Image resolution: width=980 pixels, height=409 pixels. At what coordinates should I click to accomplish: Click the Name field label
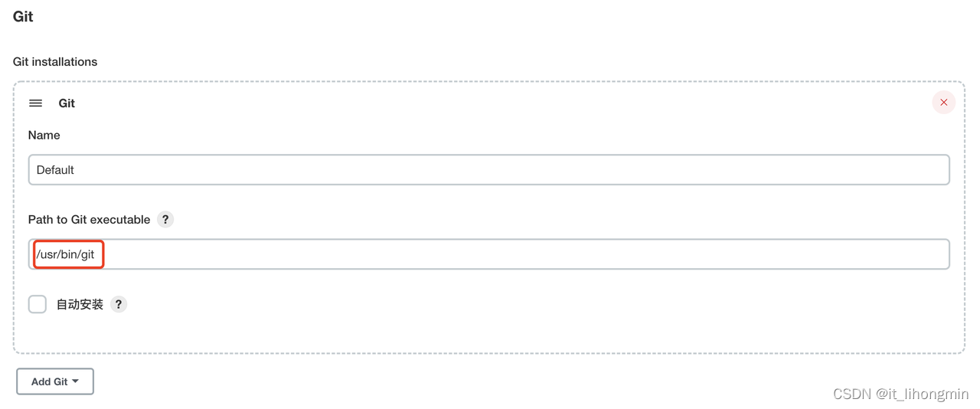pos(44,136)
